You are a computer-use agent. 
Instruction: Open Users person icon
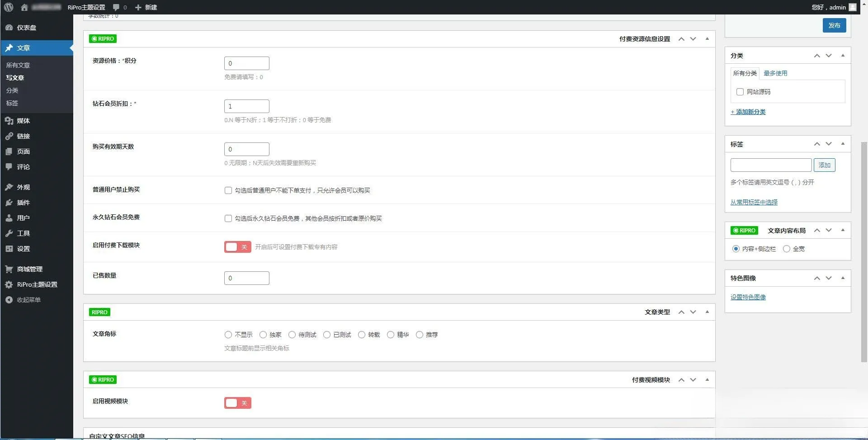[9, 218]
